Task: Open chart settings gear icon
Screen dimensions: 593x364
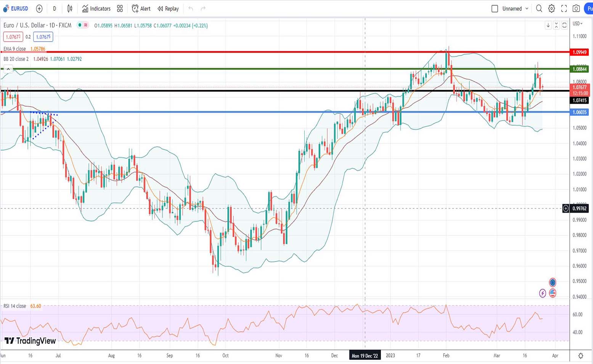Action: 551,8
